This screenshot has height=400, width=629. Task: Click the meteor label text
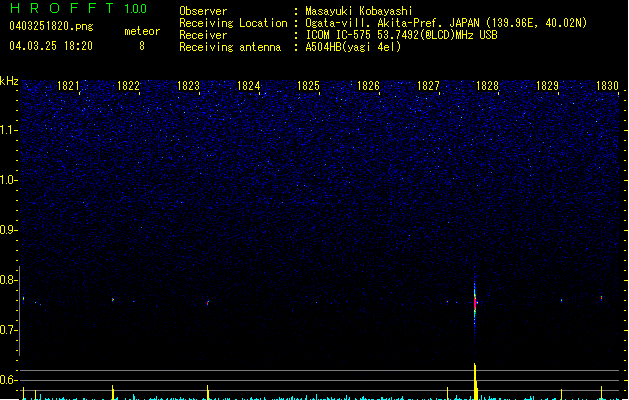pos(141,31)
